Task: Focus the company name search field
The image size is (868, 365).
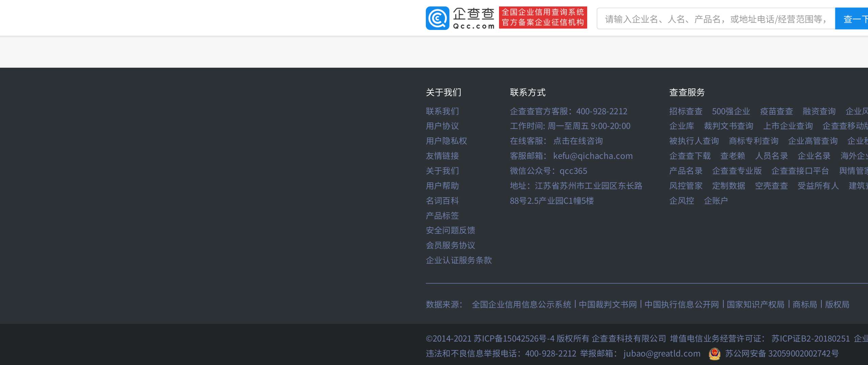Action: pyautogui.click(x=716, y=19)
